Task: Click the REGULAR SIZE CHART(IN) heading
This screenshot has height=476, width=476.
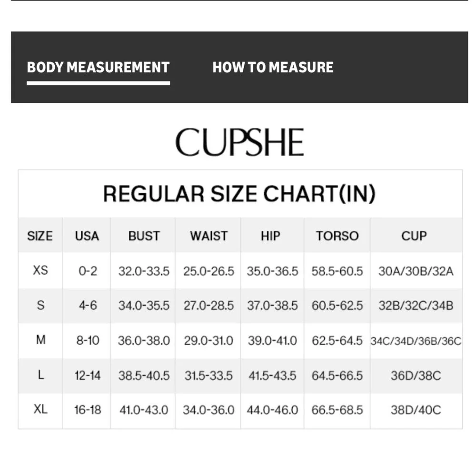Action: point(239,194)
